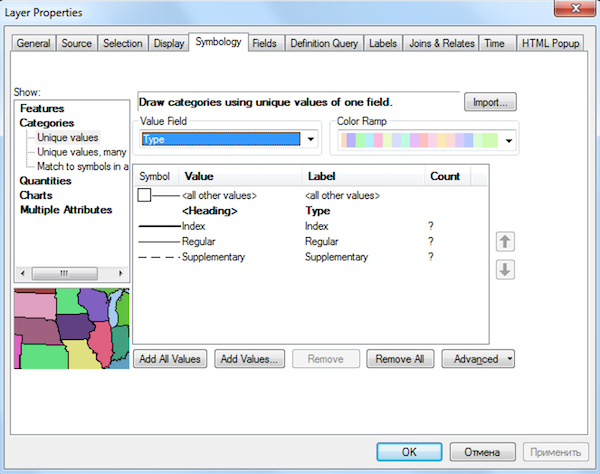600x474 pixels.
Task: Click the Remove All button
Action: pyautogui.click(x=400, y=359)
